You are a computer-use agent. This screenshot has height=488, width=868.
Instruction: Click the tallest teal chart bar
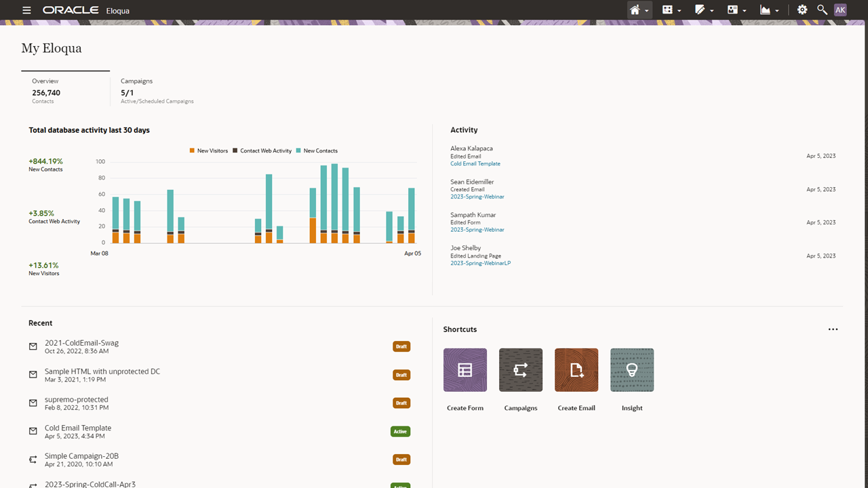tap(334, 197)
